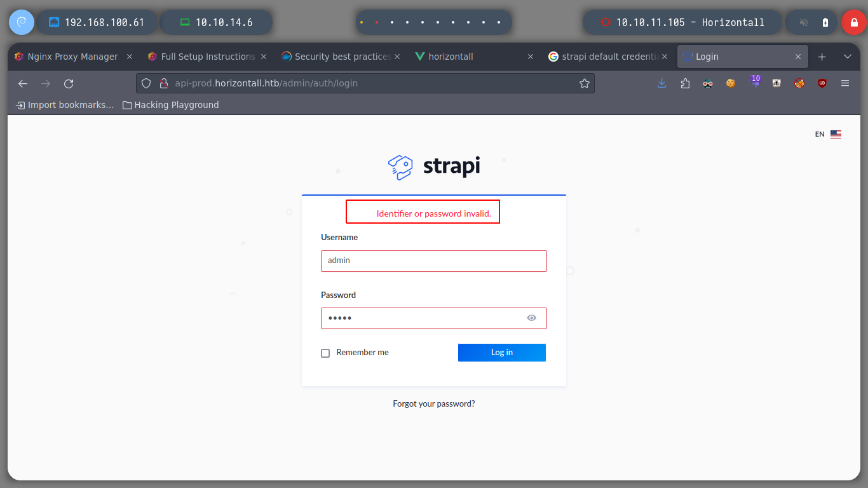Close the horizontall tab
The height and width of the screenshot is (488, 868).
[531, 57]
